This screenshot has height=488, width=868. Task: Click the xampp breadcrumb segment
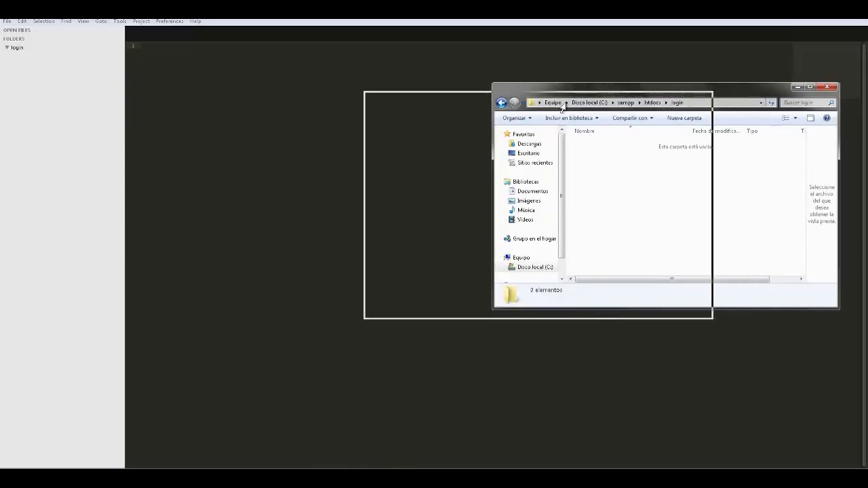pyautogui.click(x=626, y=103)
